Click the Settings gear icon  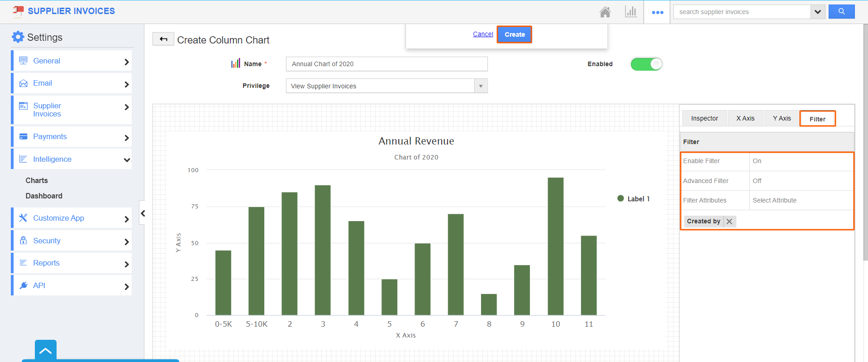pos(18,37)
